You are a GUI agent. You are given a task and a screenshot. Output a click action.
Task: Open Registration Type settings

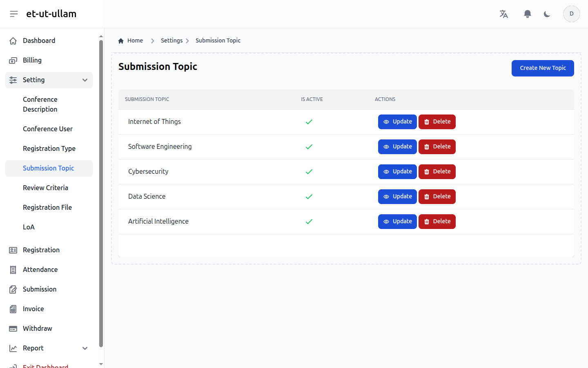[x=49, y=149]
